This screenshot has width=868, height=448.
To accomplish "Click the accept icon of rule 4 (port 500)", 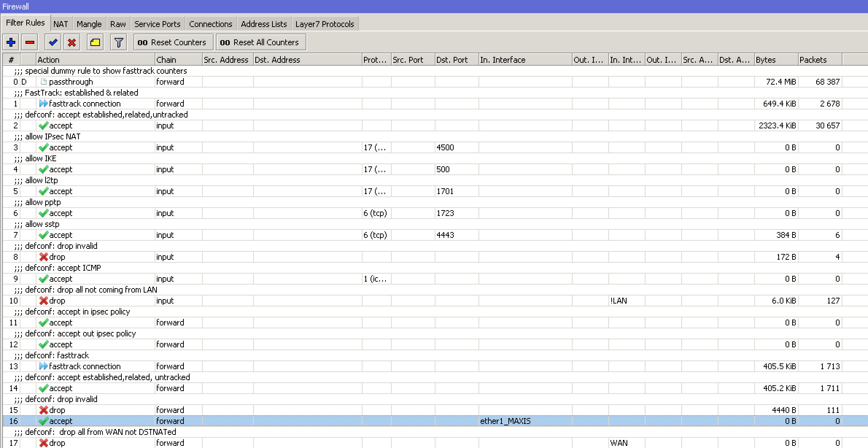I will coord(43,169).
